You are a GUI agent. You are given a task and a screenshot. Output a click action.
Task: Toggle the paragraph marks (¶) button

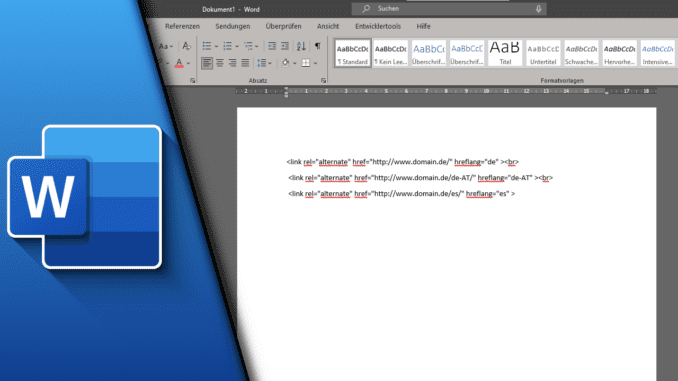318,46
